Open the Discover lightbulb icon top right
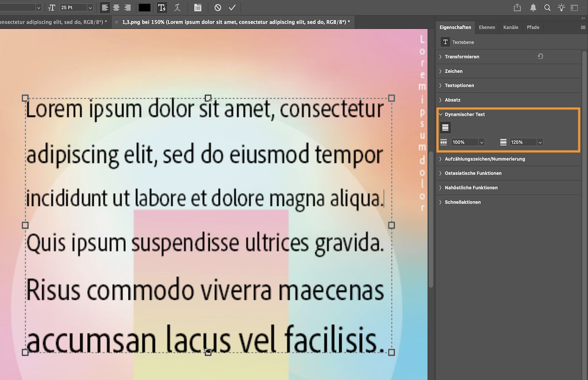Viewport: 588px width, 380px height. pyautogui.click(x=561, y=7)
